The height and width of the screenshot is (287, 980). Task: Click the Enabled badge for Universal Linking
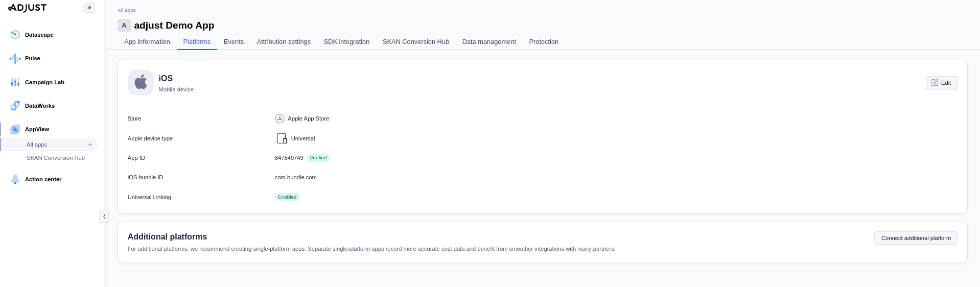click(287, 197)
